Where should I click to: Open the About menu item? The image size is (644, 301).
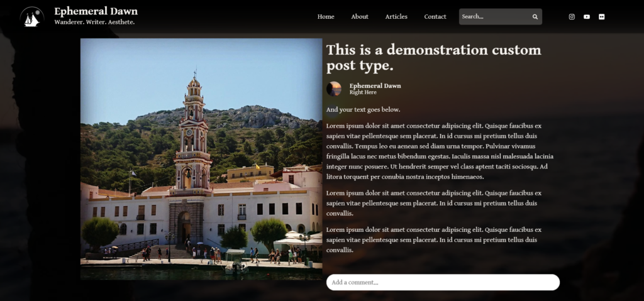tap(360, 17)
